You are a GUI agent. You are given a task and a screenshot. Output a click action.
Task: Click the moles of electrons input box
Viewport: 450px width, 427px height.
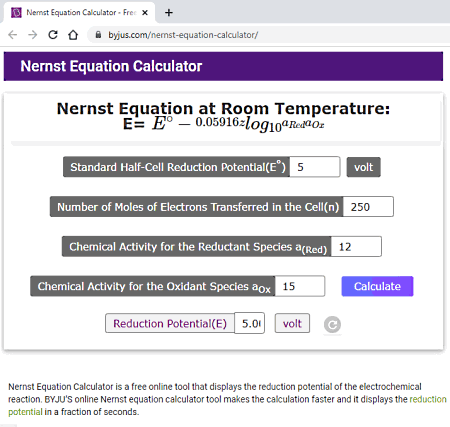click(x=368, y=207)
